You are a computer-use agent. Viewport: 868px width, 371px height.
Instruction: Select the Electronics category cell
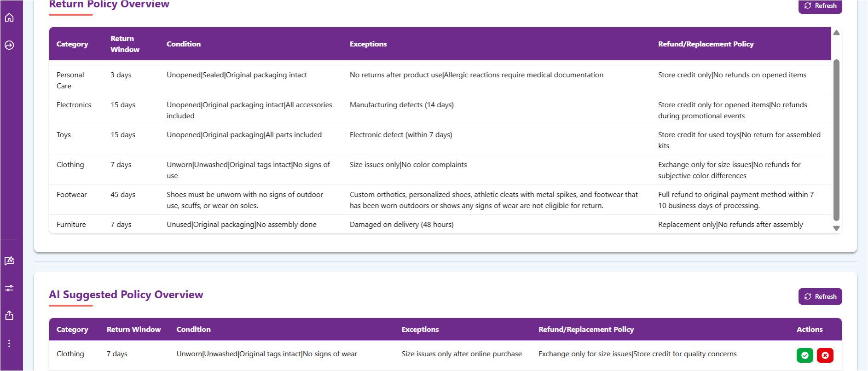(x=74, y=105)
